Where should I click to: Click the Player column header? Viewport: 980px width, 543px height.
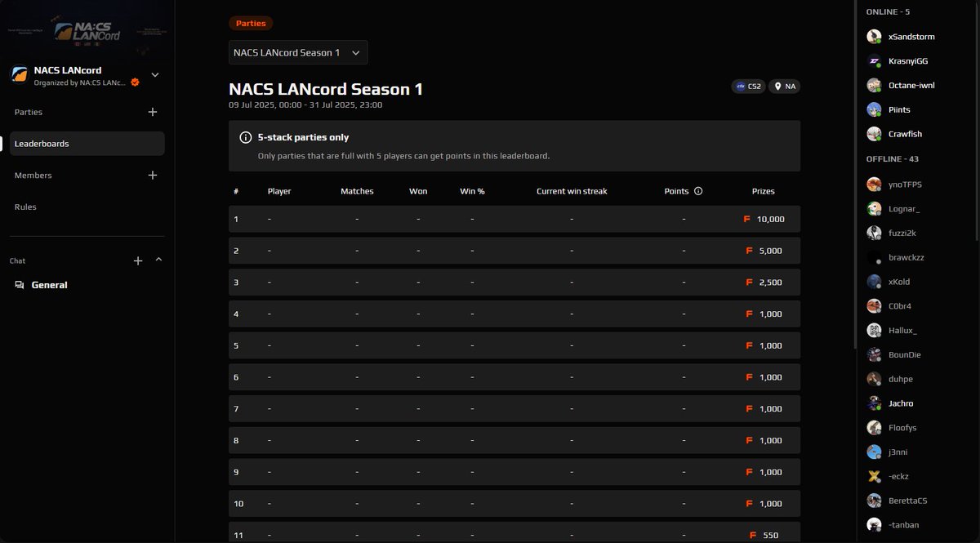pyautogui.click(x=279, y=191)
